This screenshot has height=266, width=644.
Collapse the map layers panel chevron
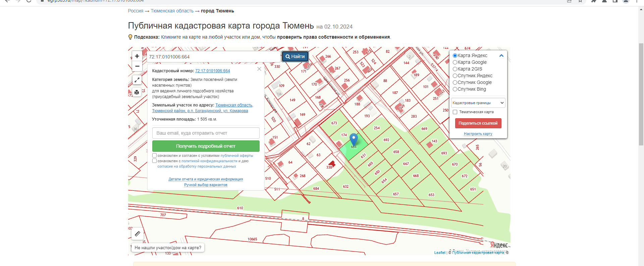pos(501,56)
